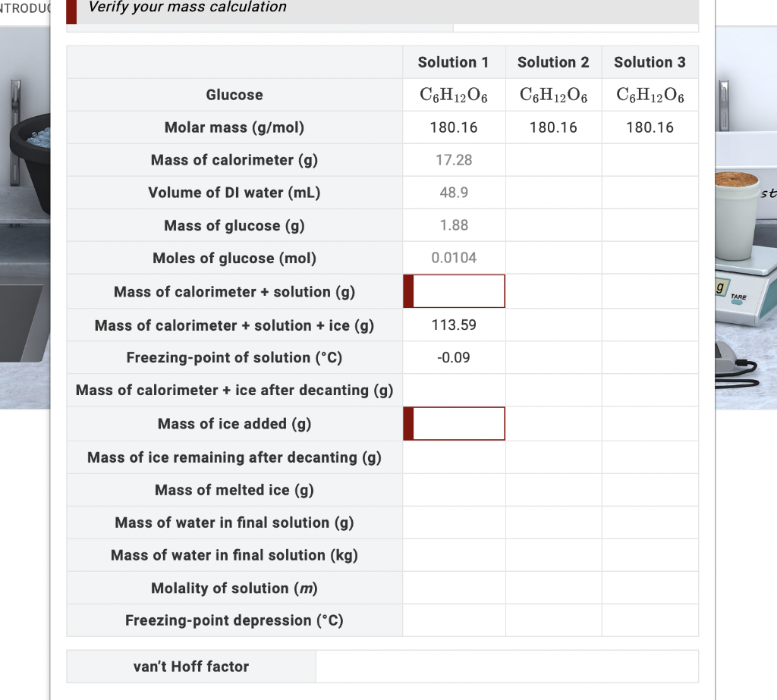
Task: Click the Mass of water in final solution (kg) label
Action: pos(234,556)
